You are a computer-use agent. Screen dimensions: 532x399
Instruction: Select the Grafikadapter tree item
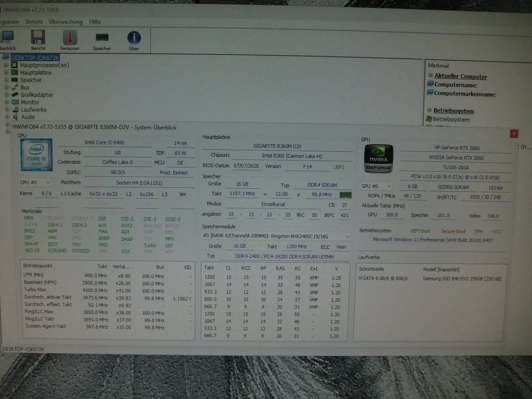[37, 95]
